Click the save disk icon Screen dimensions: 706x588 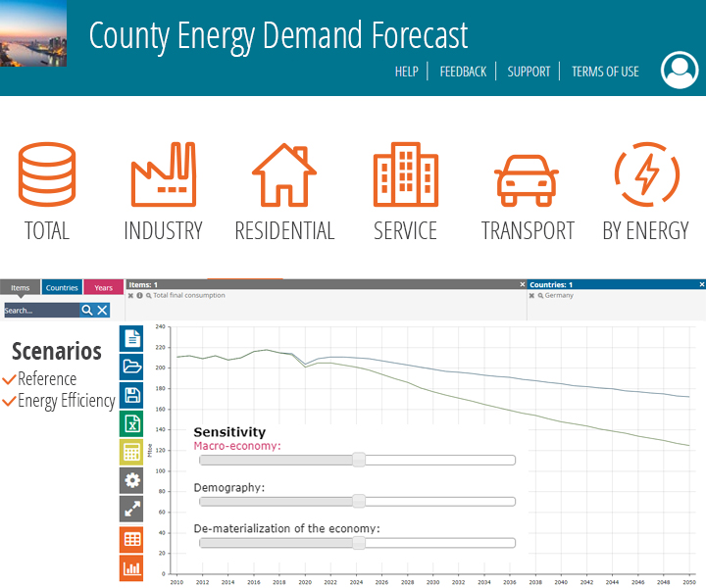[x=131, y=396]
